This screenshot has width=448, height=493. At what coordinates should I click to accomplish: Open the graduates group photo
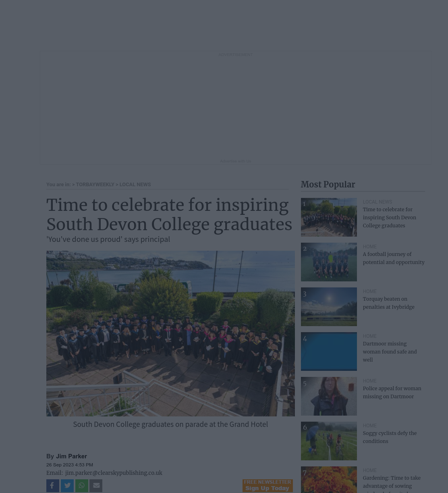point(170,333)
